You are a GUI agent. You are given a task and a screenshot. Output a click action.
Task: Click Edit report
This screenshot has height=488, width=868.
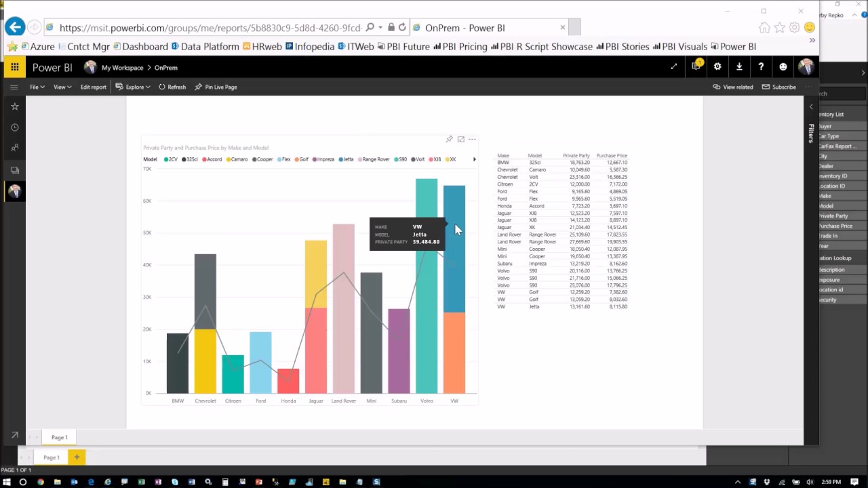point(93,87)
